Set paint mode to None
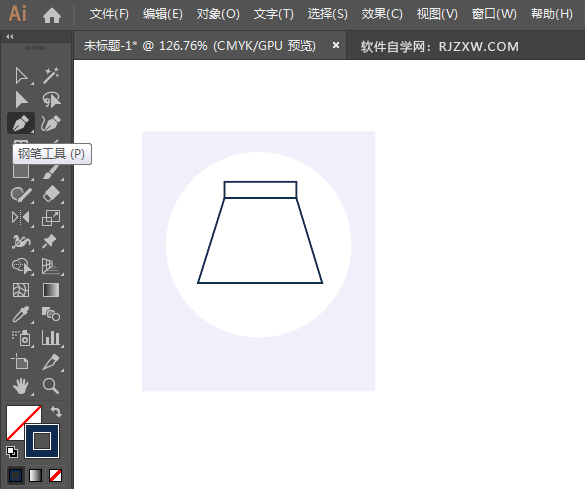 tap(56, 476)
